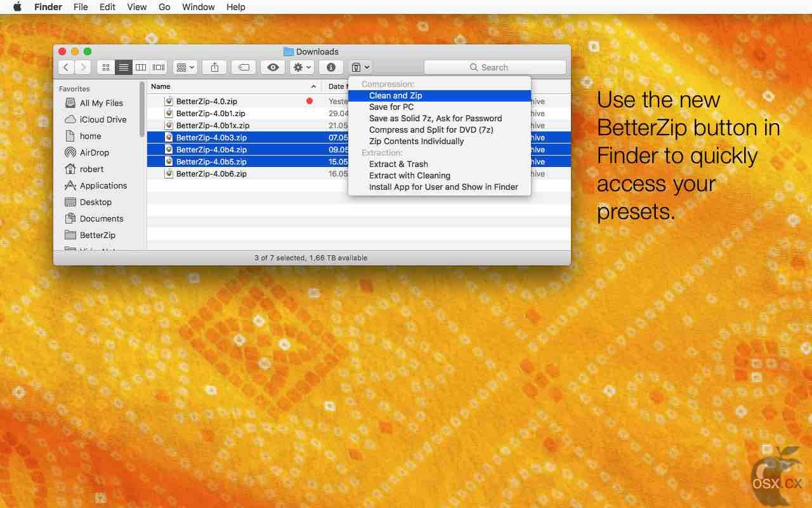Click the status bar selection text

[x=311, y=258]
